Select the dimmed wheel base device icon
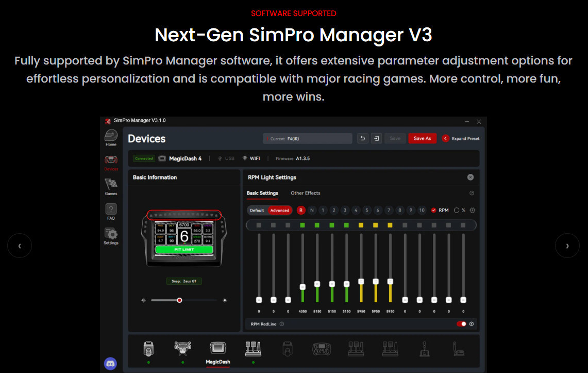Screen dimensions: 588x373 [287, 349]
